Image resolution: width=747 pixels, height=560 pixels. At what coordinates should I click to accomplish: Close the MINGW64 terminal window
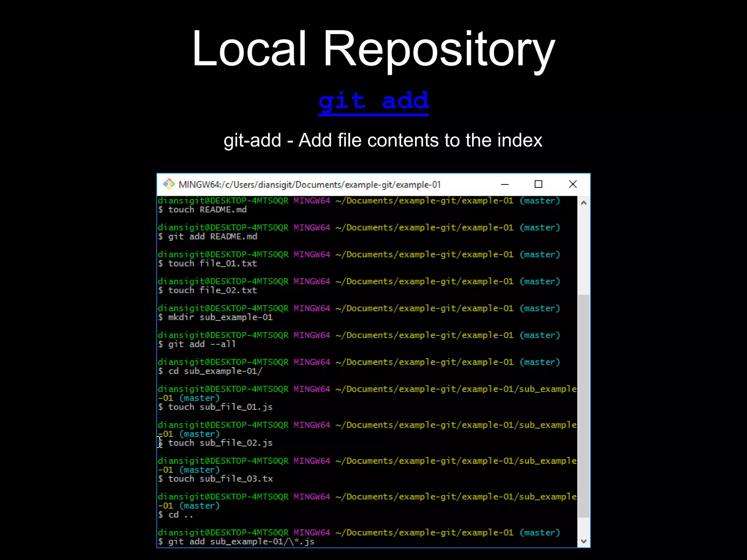(573, 184)
